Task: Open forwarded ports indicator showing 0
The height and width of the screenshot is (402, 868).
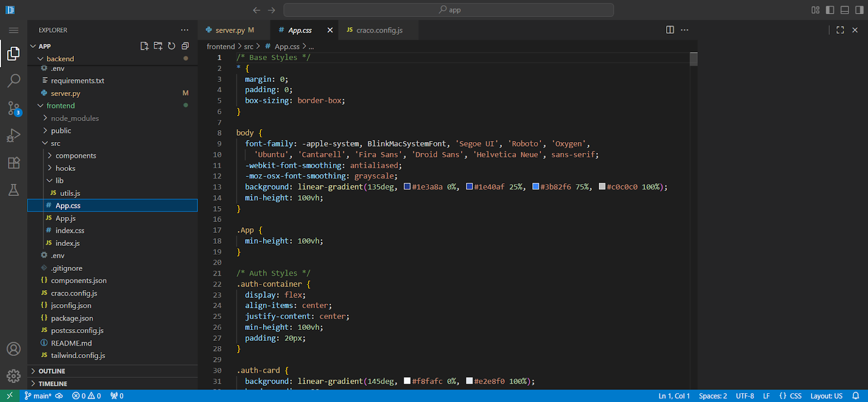Action: 117,396
